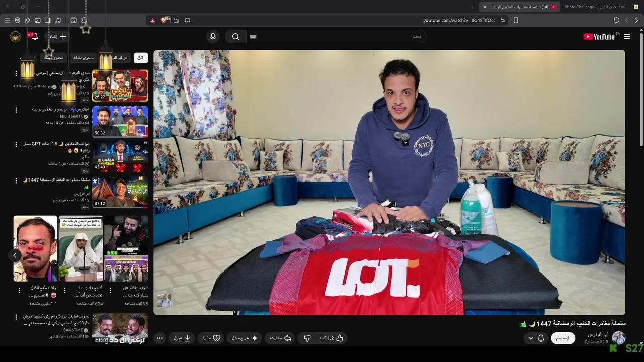Screen dimensions: 644x362
Task: Close the active YouTube tab
Action: point(485,7)
